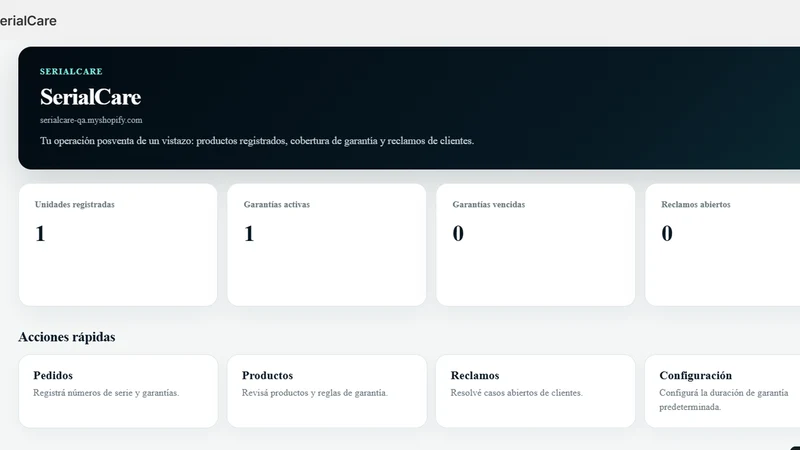Open the Productos quick action card
The width and height of the screenshot is (800, 450).
pos(327,391)
